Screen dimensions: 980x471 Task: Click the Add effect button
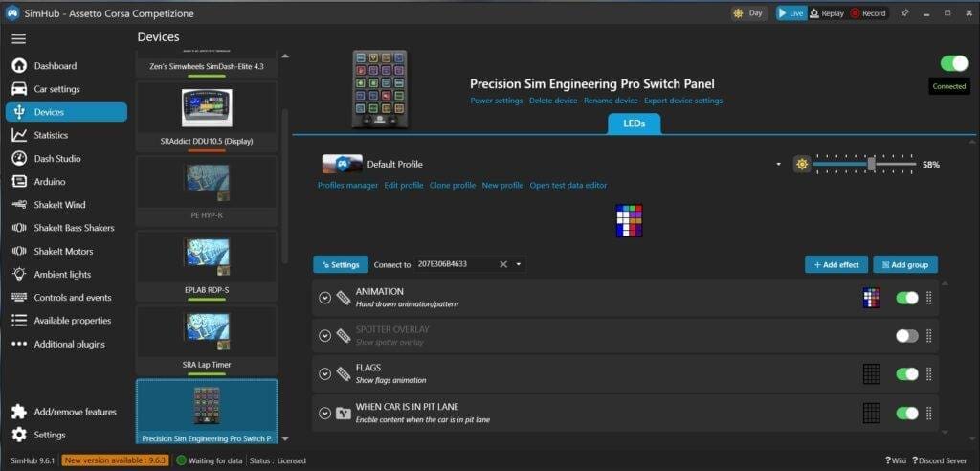836,264
